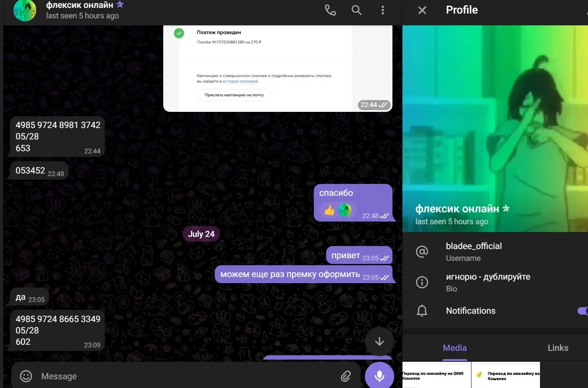This screenshot has width=588, height=388.
Task: Toggle the Notifications switch
Action: click(582, 311)
